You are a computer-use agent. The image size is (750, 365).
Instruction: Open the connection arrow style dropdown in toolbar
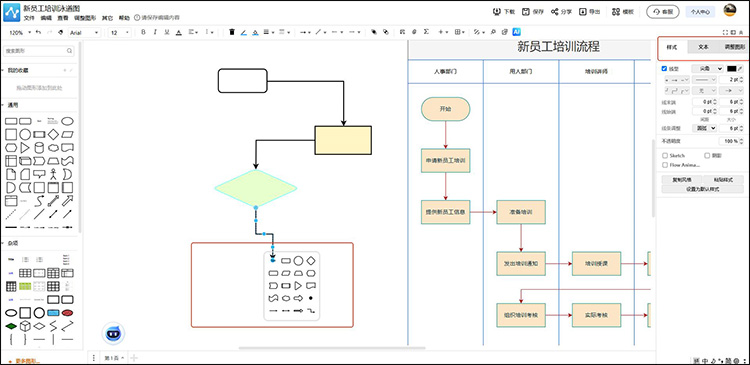305,33
